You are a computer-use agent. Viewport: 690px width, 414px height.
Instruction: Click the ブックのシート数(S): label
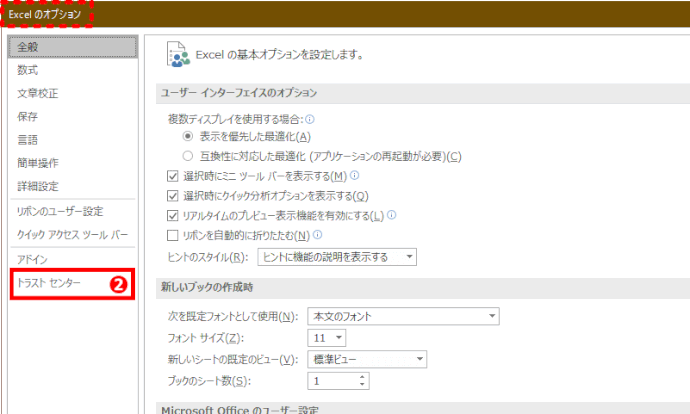click(209, 381)
